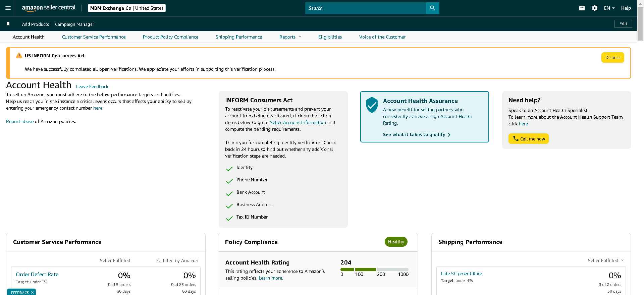Expand the Reports menu
The width and height of the screenshot is (644, 295).
coord(290,37)
